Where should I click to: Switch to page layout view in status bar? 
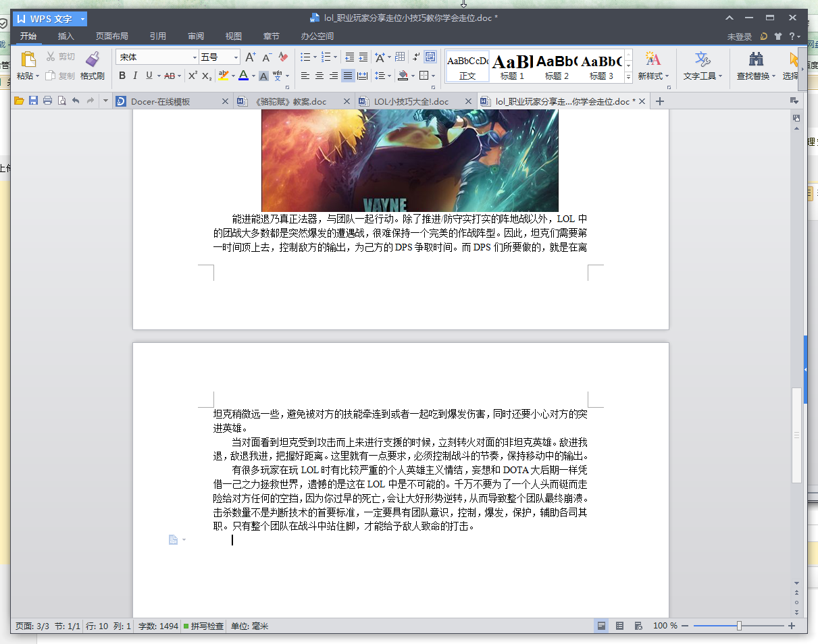click(600, 626)
